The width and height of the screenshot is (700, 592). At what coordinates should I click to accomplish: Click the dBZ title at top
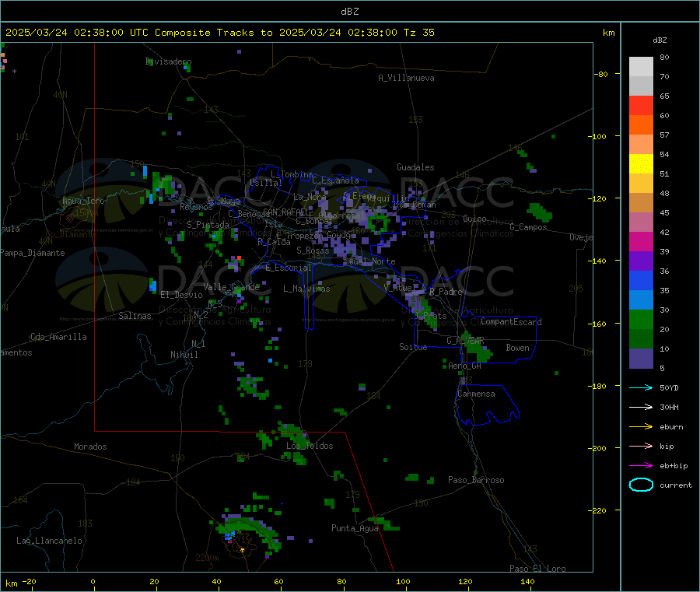click(x=349, y=11)
